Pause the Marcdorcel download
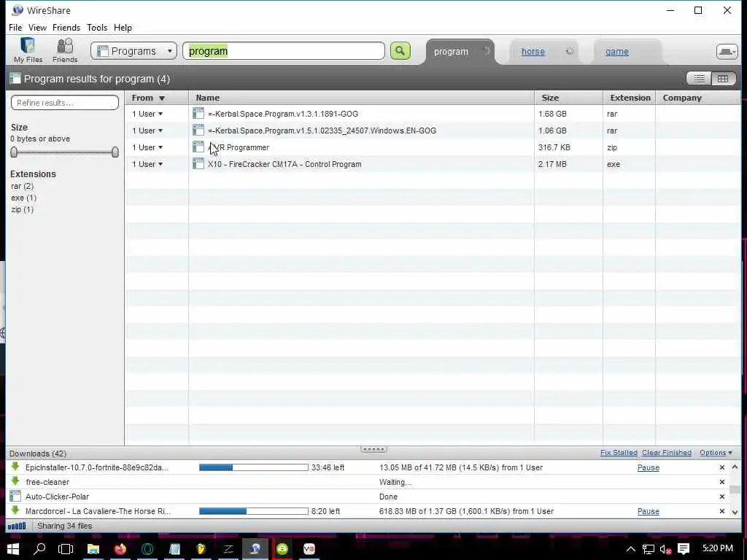The height and width of the screenshot is (560, 747). pyautogui.click(x=648, y=511)
